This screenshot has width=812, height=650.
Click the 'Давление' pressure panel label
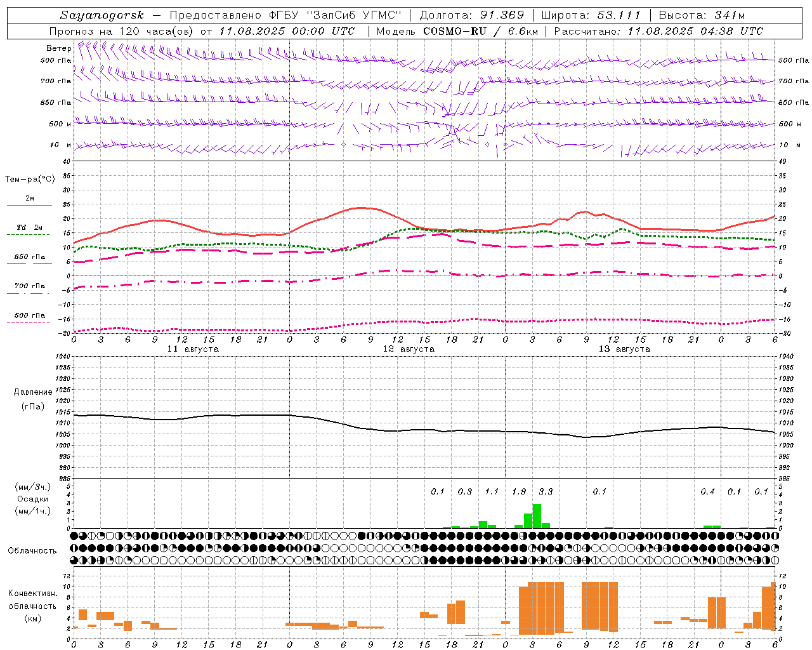(x=33, y=392)
